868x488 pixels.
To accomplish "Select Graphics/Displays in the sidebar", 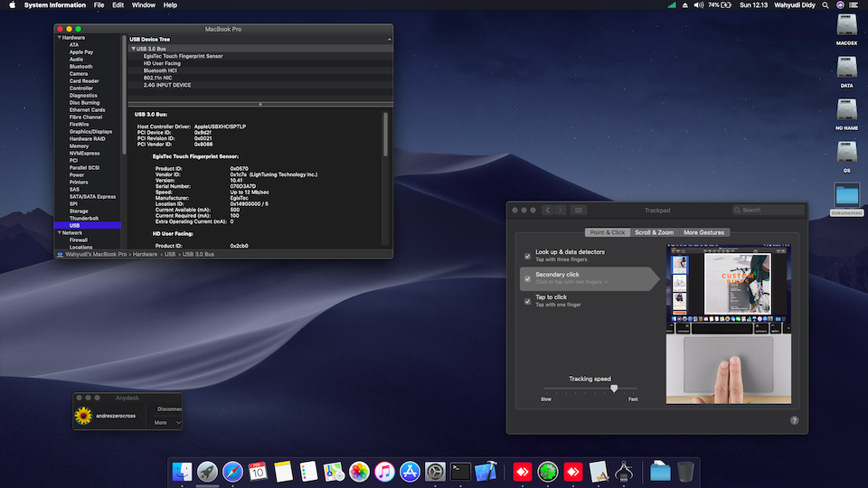I will click(x=90, y=132).
